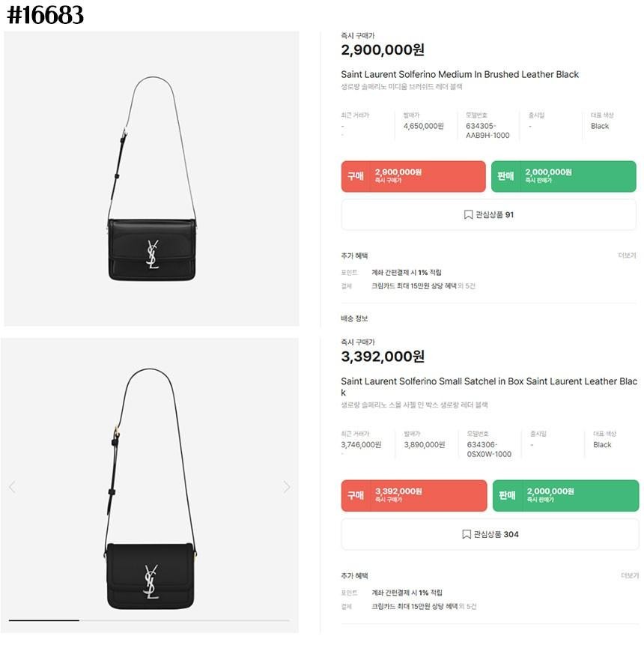Add the Small Satchel to 관심상품 304
Image resolution: width=644 pixels, height=657 pixels.
tap(490, 534)
